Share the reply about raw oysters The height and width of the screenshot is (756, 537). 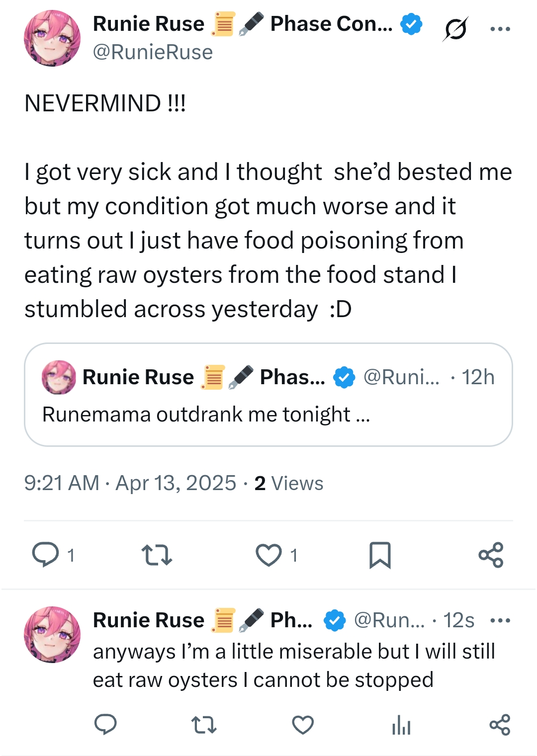(500, 725)
